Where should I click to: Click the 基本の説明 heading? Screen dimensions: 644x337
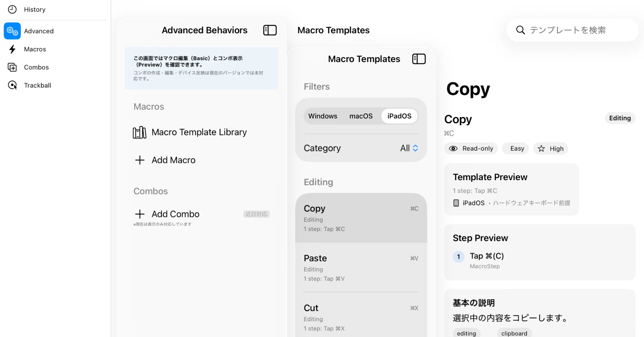click(474, 303)
